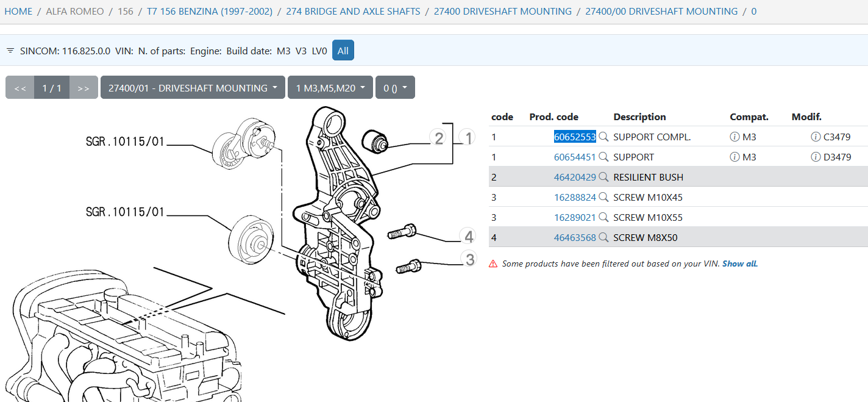The image size is (868, 402).
Task: Go to the previous page with <<
Action: point(20,87)
